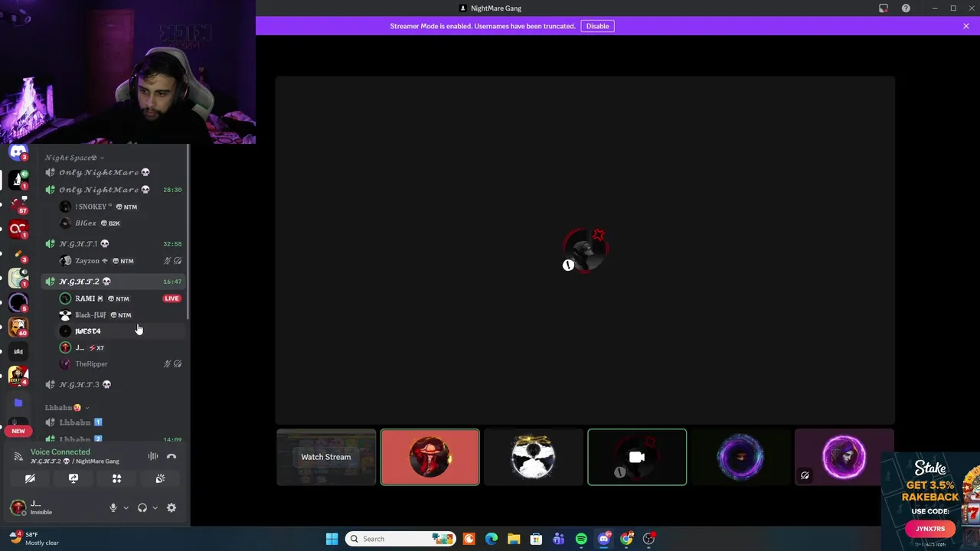Open Microsoft Teams from the taskbar
The height and width of the screenshot is (551, 980).
[559, 539]
